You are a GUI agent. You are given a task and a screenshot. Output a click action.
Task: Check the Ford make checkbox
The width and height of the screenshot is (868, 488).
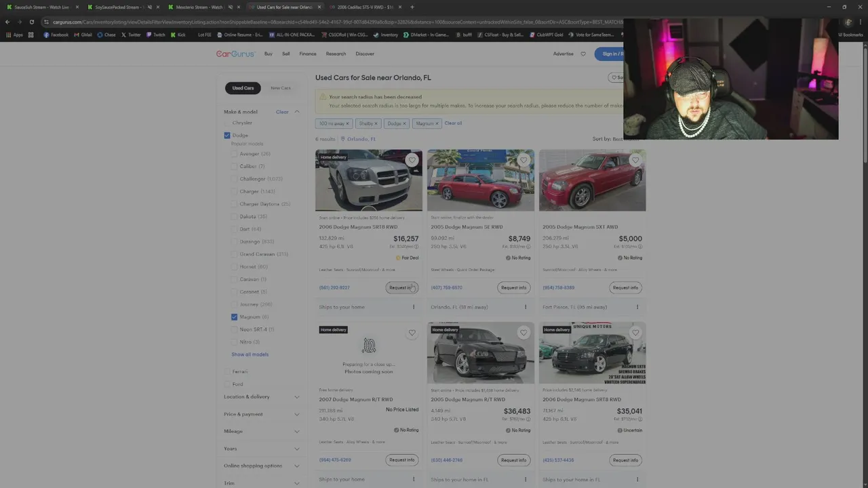click(x=227, y=384)
